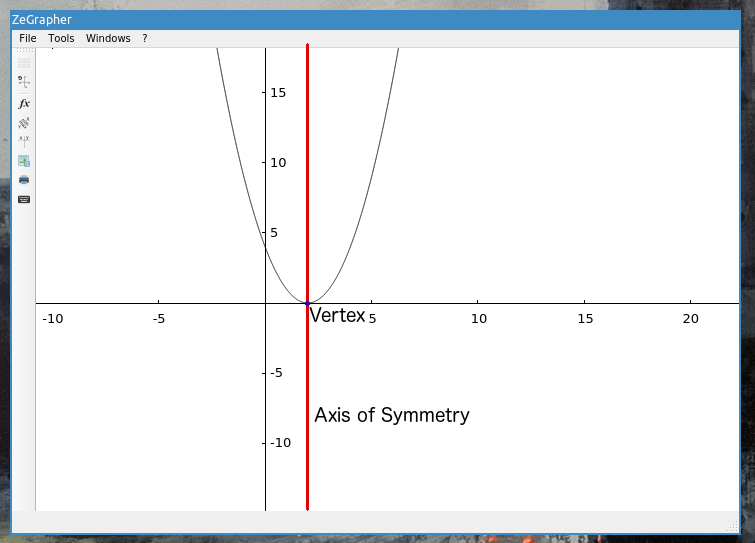Viewport: 755px width, 543px height.
Task: Click the y-axis label 15
Action: point(278,92)
